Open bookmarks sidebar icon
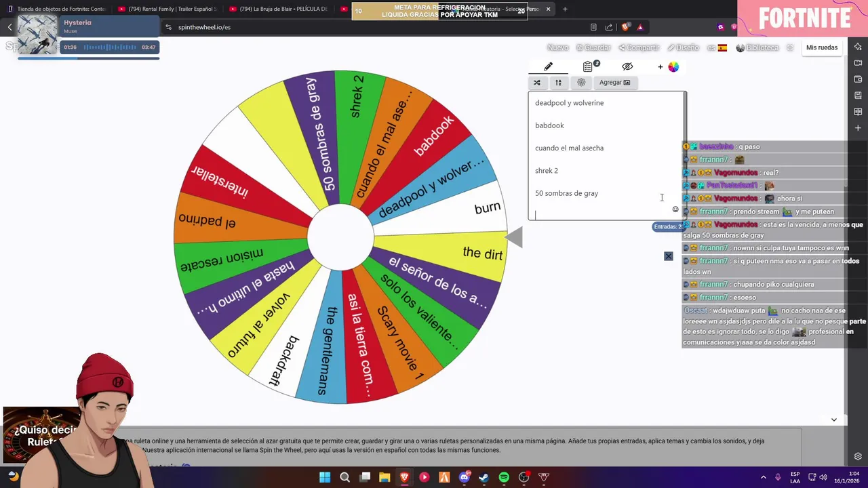 pyautogui.click(x=858, y=96)
